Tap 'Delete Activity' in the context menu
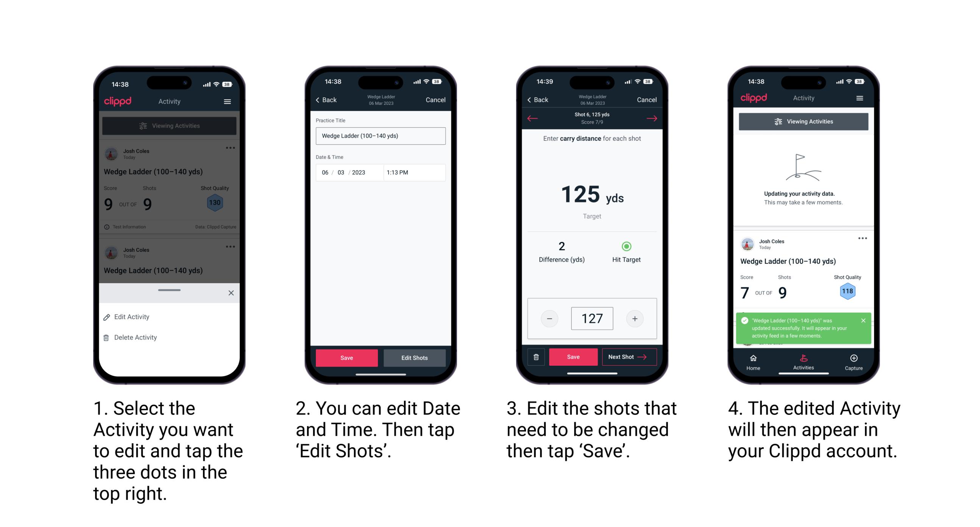Viewport: 980px width, 527px height. [x=136, y=337]
